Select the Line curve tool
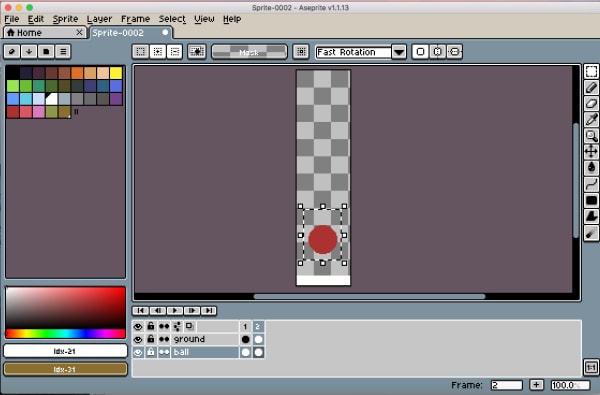600x395 pixels. click(591, 184)
